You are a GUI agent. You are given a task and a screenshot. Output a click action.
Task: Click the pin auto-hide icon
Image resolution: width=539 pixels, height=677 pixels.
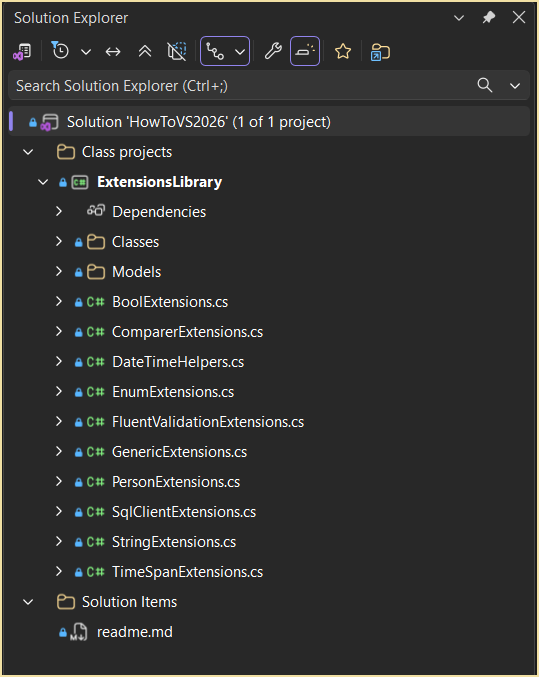(488, 18)
